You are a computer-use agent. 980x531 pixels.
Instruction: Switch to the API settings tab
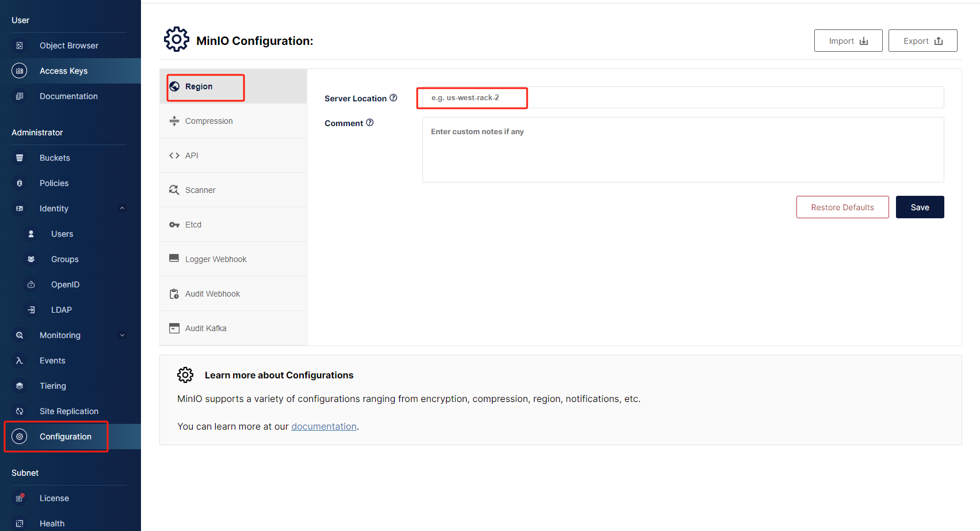click(233, 155)
